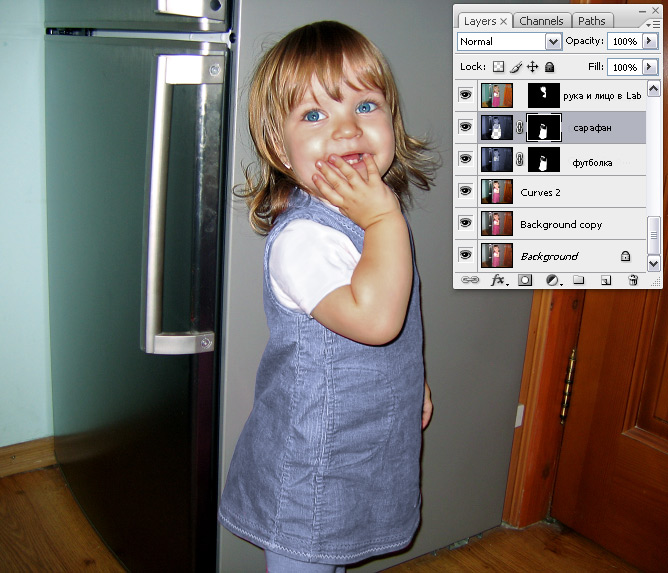Enable lock transparent pixels
Viewport: 668px width, 573px height.
pos(498,67)
